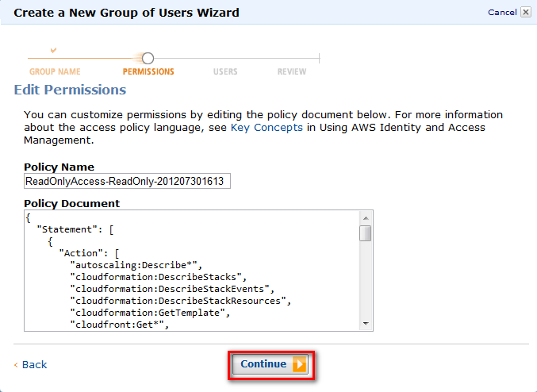Click the "cloudformation:DescribeStacks" line
Image resolution: width=537 pixels, height=392 pixels.
158,277
